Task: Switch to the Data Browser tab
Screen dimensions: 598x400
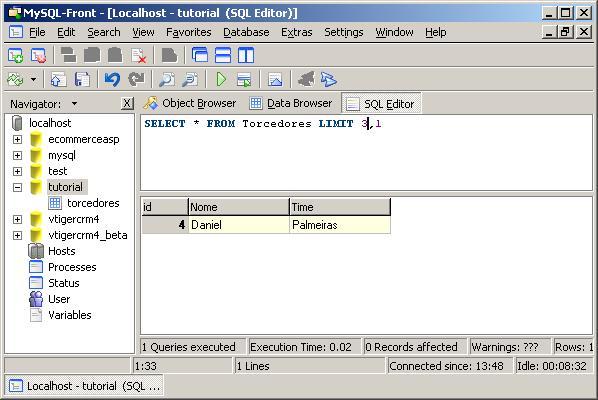Action: click(291, 103)
